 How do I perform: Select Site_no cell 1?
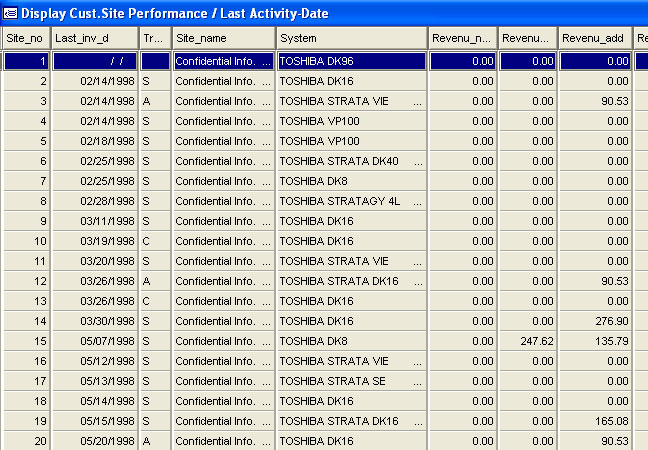tap(27, 61)
